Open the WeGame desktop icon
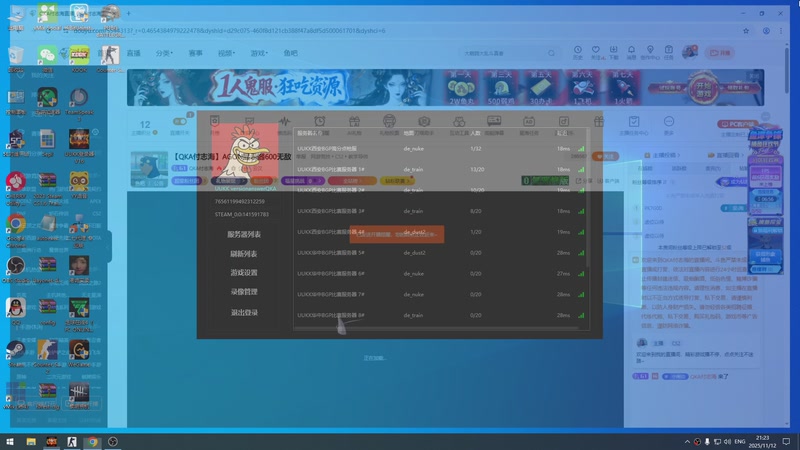The image size is (800, 450). point(79,353)
